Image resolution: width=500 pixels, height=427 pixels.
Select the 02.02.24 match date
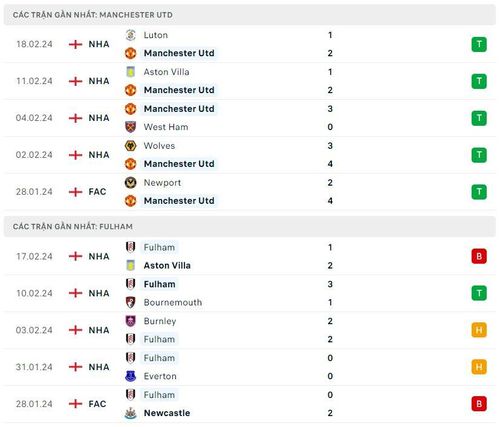[x=34, y=155]
